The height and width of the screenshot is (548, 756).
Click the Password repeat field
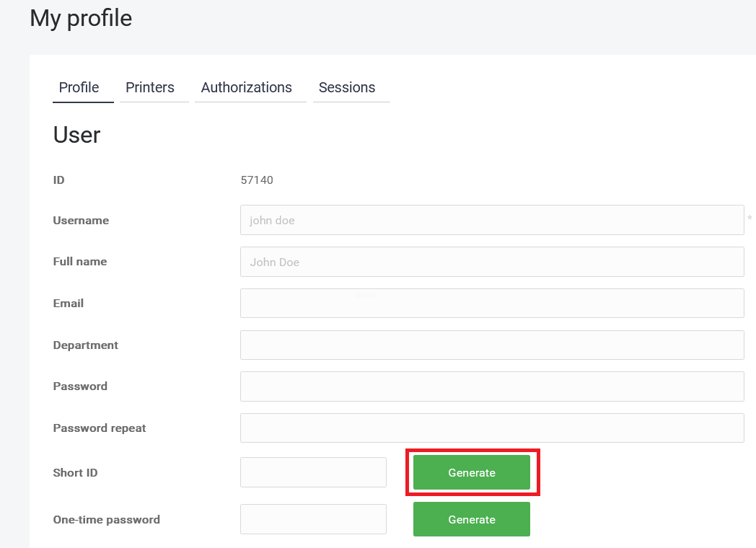(x=492, y=428)
